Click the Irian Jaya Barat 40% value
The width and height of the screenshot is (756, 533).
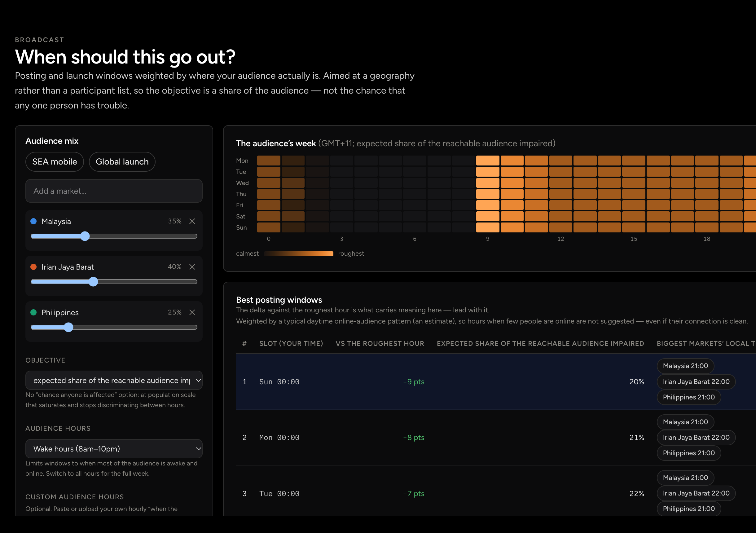[175, 267]
